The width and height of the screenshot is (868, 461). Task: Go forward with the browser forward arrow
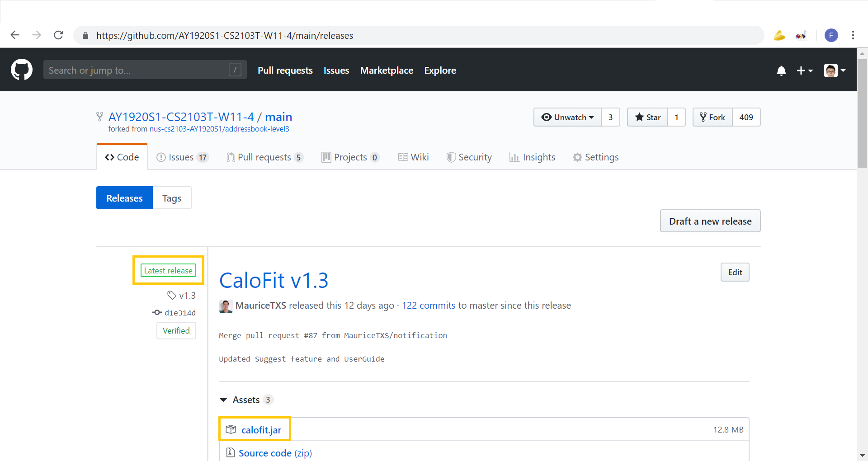[x=37, y=35]
